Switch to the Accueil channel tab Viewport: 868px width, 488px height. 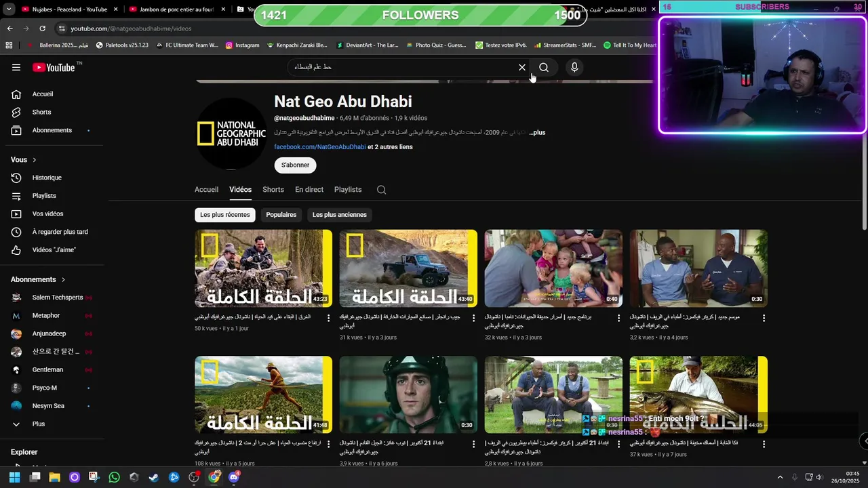[x=206, y=190]
